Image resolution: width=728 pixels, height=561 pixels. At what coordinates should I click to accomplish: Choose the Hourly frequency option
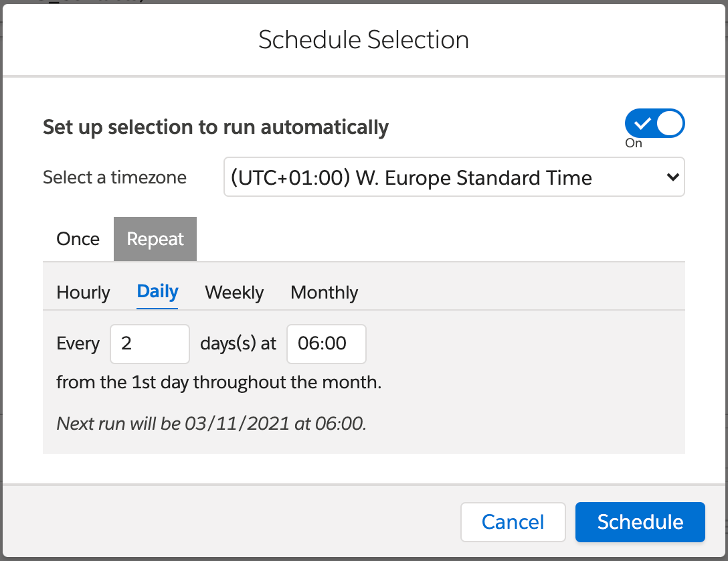pyautogui.click(x=83, y=293)
